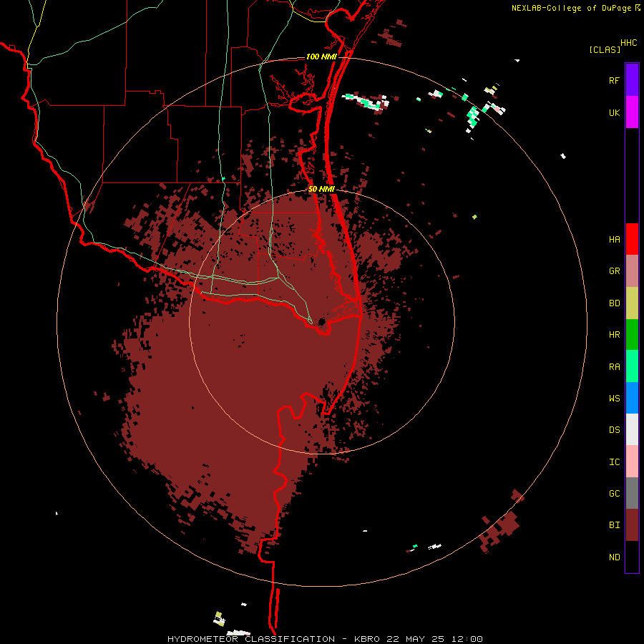Click the HHC product label

[628, 43]
